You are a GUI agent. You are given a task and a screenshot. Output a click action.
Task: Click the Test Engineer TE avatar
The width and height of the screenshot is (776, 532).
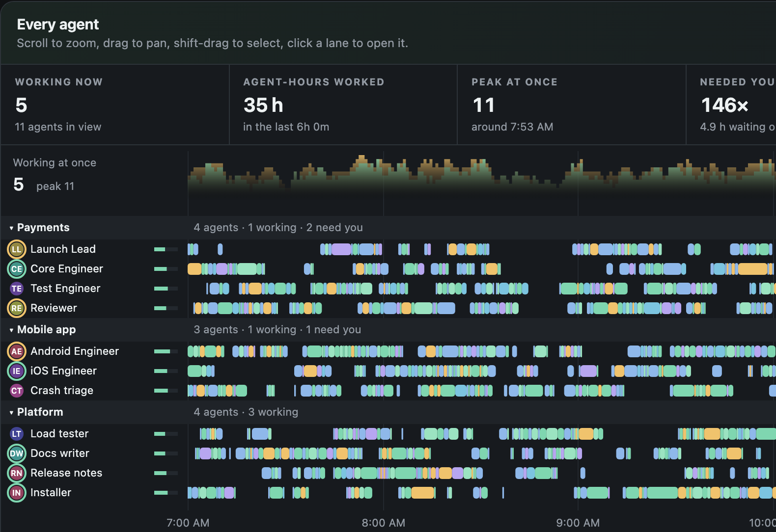click(x=17, y=289)
